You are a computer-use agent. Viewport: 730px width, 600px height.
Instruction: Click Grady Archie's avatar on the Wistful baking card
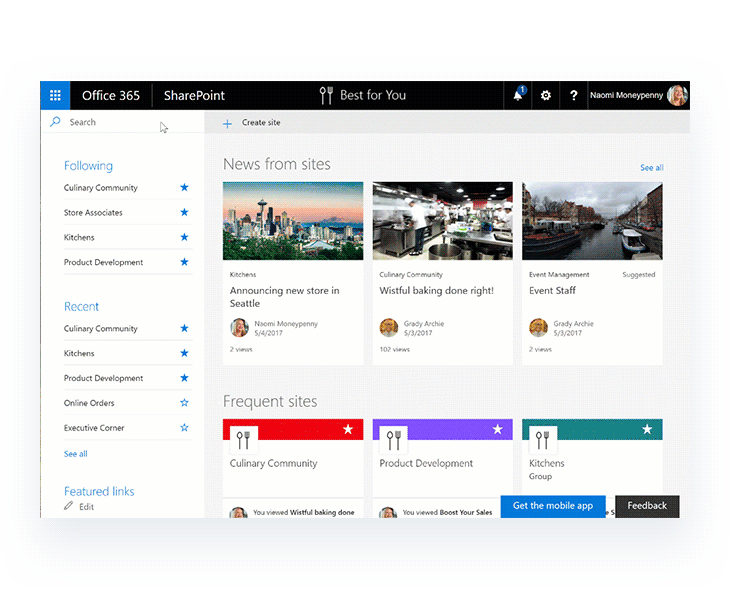click(x=389, y=328)
